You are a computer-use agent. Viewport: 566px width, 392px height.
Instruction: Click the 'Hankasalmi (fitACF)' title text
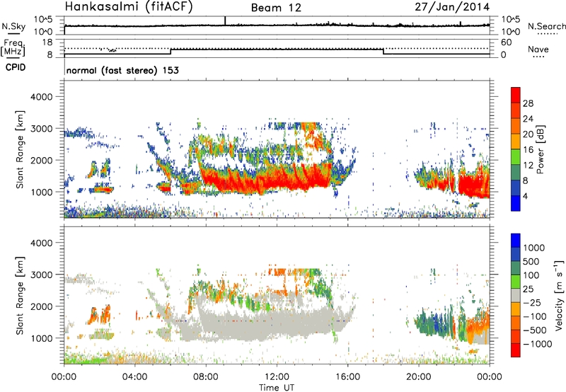[x=129, y=6]
